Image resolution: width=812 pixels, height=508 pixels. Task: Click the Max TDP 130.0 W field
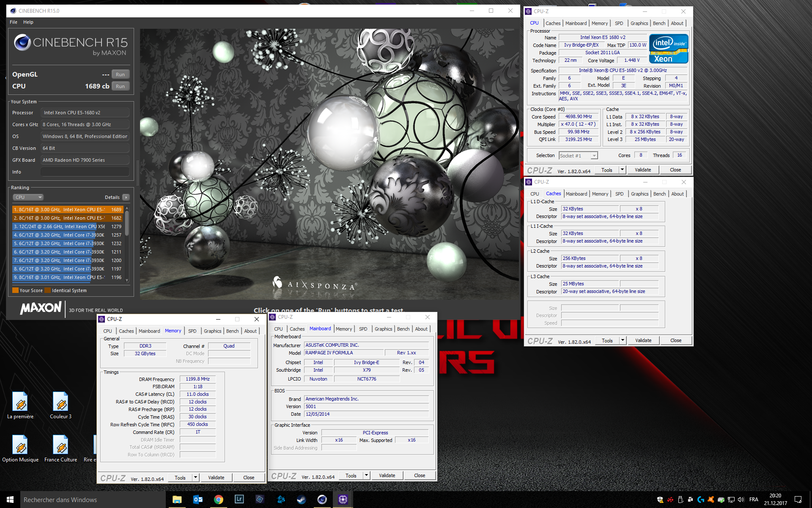click(x=638, y=45)
